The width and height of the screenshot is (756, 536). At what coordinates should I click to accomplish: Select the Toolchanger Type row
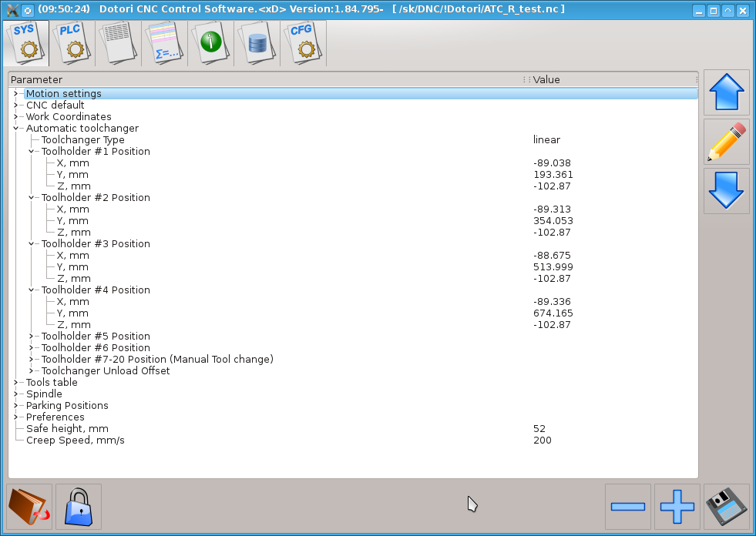click(x=354, y=140)
